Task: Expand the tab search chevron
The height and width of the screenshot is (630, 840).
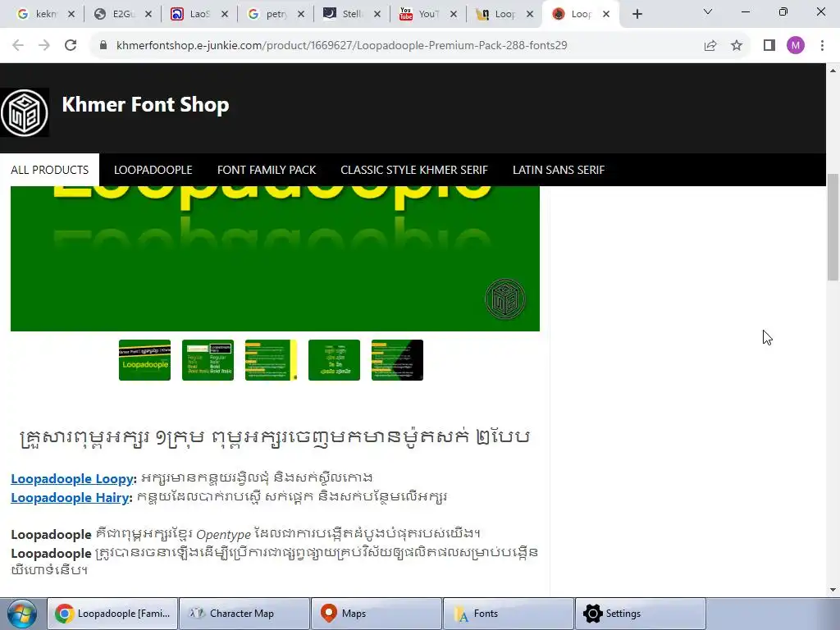Action: pos(708,11)
